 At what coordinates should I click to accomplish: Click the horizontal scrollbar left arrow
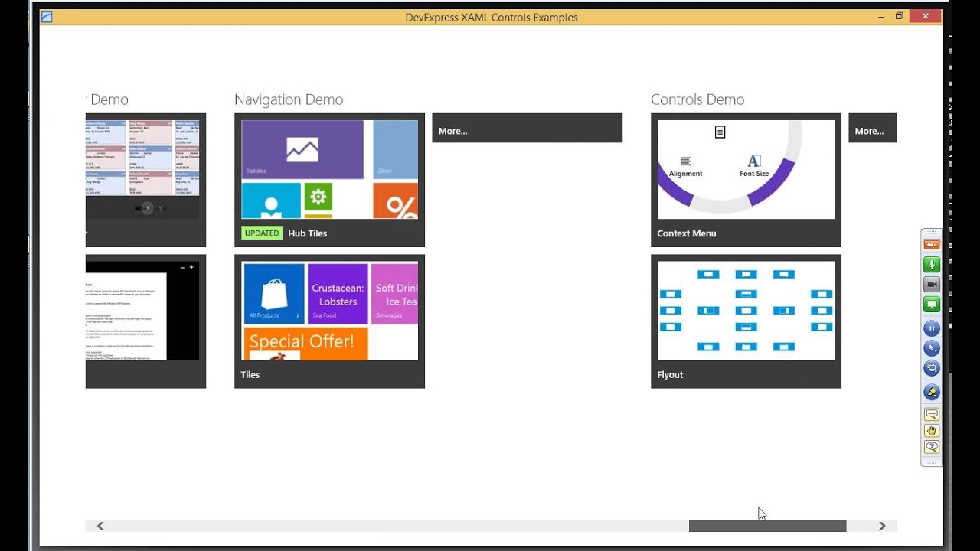[x=100, y=526]
